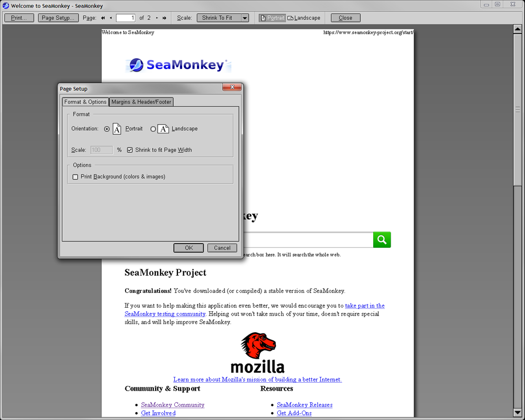Close the print preview

(x=345, y=18)
